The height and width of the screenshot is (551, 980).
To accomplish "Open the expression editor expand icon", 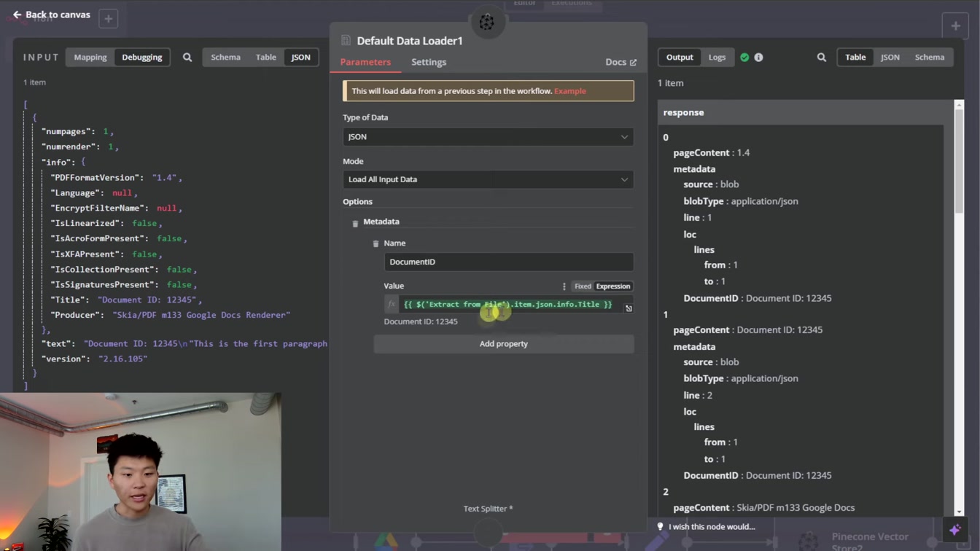I will click(x=629, y=308).
